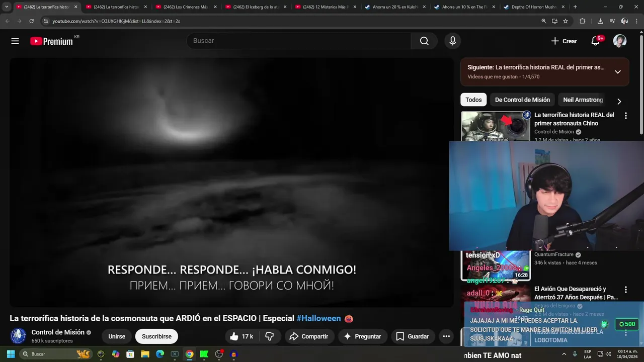The width and height of the screenshot is (644, 362).
Task: Switch to Depths Of Horror Steam tab
Action: coord(534,7)
